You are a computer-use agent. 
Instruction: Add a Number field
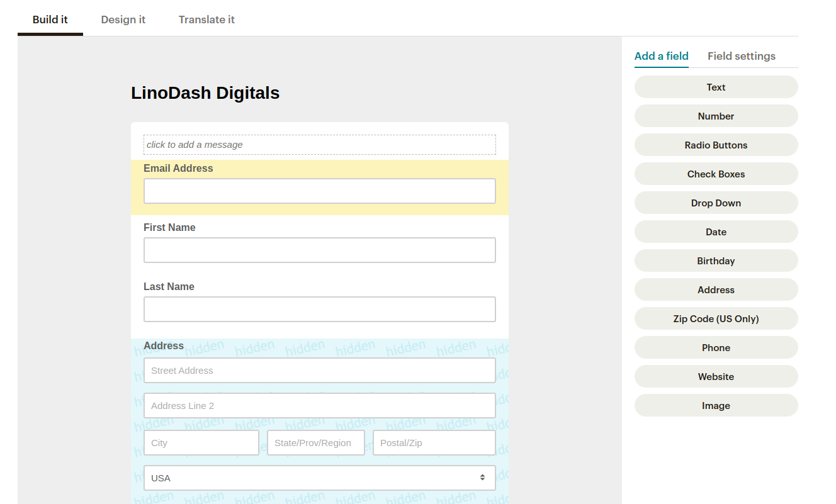716,116
